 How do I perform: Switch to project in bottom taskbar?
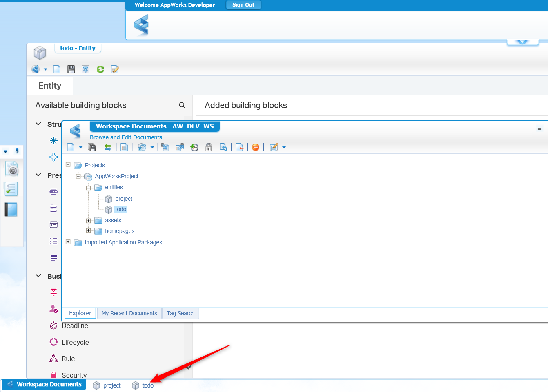107,385
